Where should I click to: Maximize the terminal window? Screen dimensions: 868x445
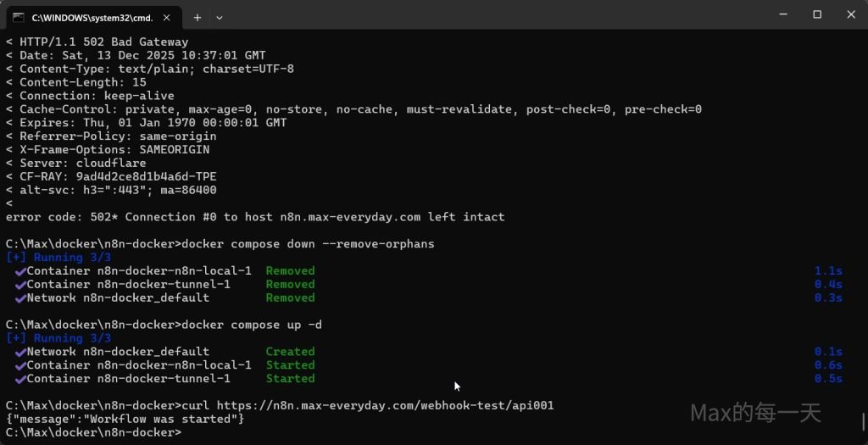click(x=817, y=14)
